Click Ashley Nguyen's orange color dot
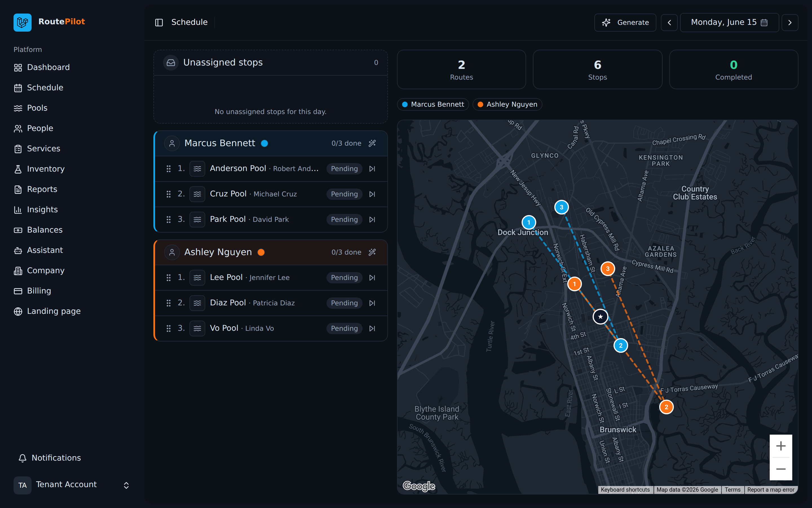Screen dimensions: 812x508 [x=261, y=252]
